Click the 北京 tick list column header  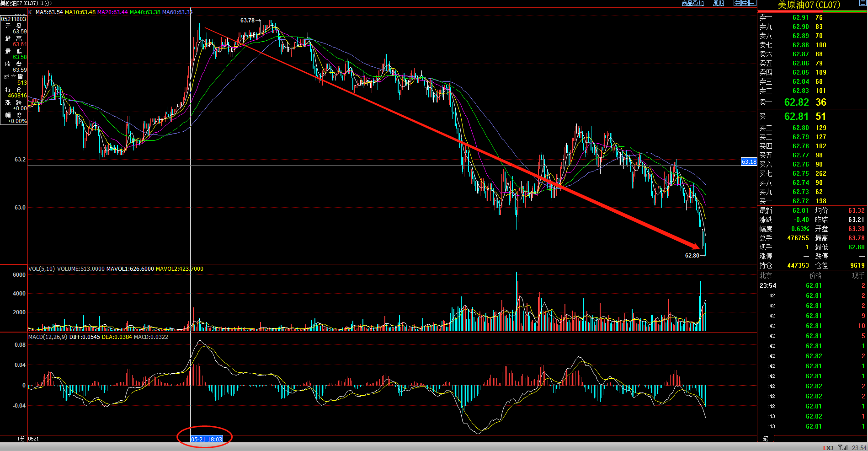[x=766, y=276]
